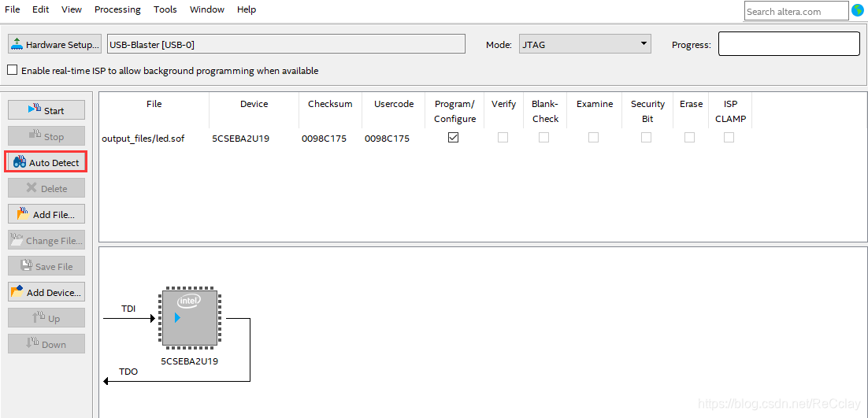Click the ISP CLAMP column header
The image size is (868, 418).
730,111
